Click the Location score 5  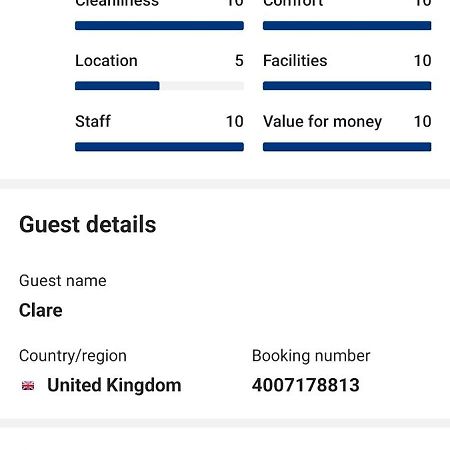239,61
